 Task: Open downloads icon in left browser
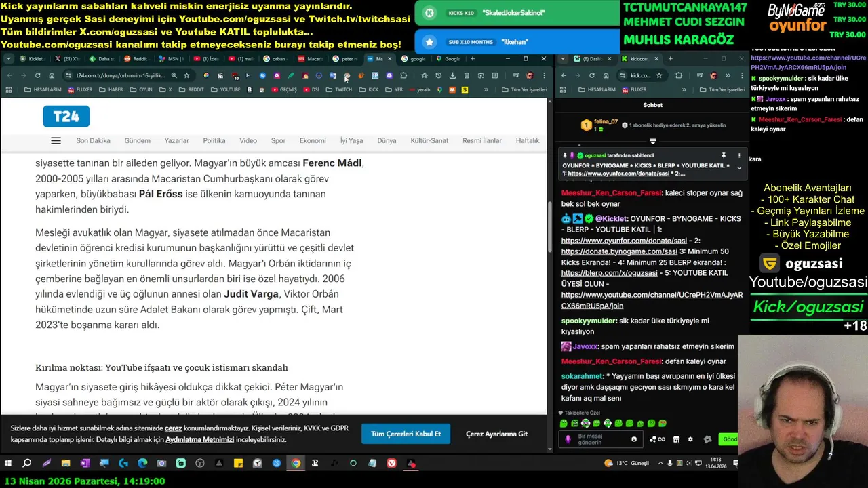coord(452,75)
